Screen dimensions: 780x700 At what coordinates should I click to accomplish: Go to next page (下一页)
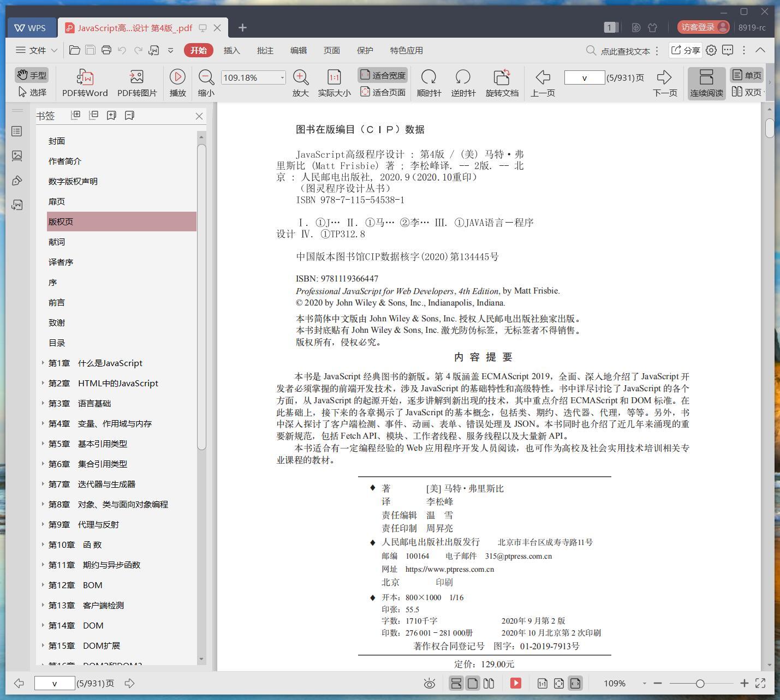[664, 83]
